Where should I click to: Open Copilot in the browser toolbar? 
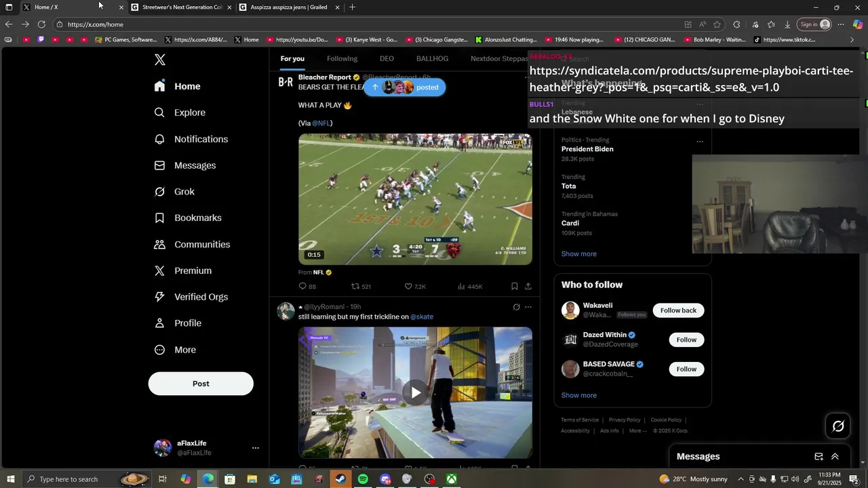pos(858,24)
